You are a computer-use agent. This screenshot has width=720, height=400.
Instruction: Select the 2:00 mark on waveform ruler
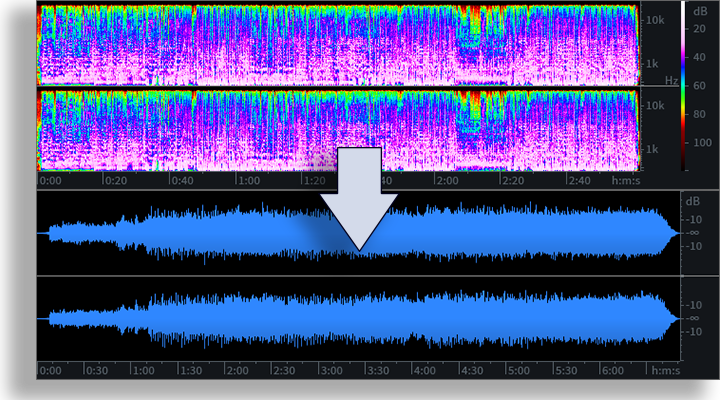pos(237,370)
